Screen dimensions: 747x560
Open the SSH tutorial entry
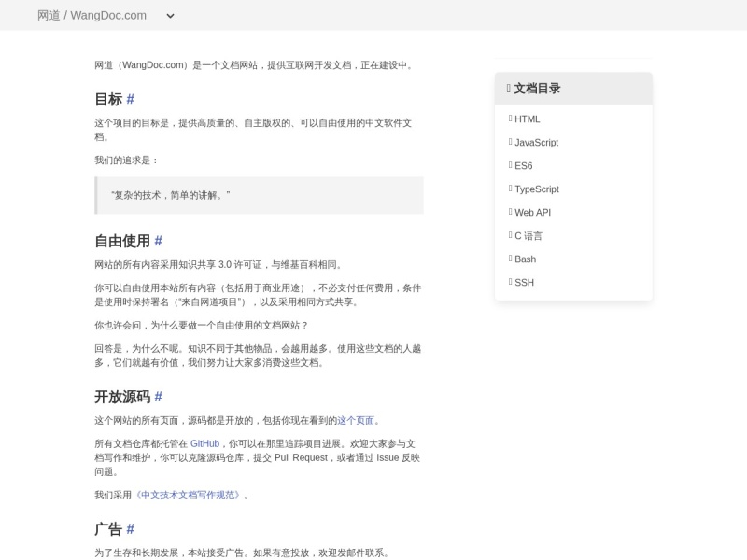pos(524,283)
